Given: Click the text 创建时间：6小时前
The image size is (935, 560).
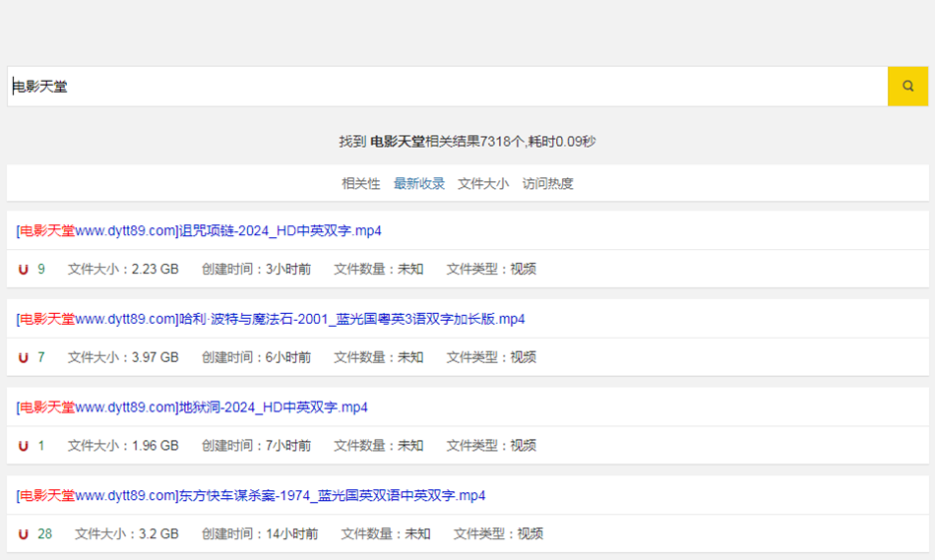Looking at the screenshot, I should (257, 357).
